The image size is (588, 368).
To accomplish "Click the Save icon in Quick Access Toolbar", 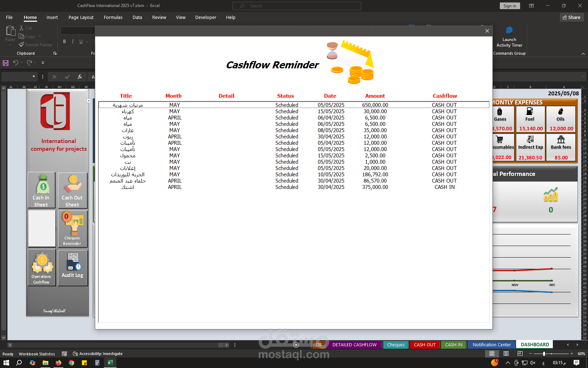I will [x=5, y=63].
